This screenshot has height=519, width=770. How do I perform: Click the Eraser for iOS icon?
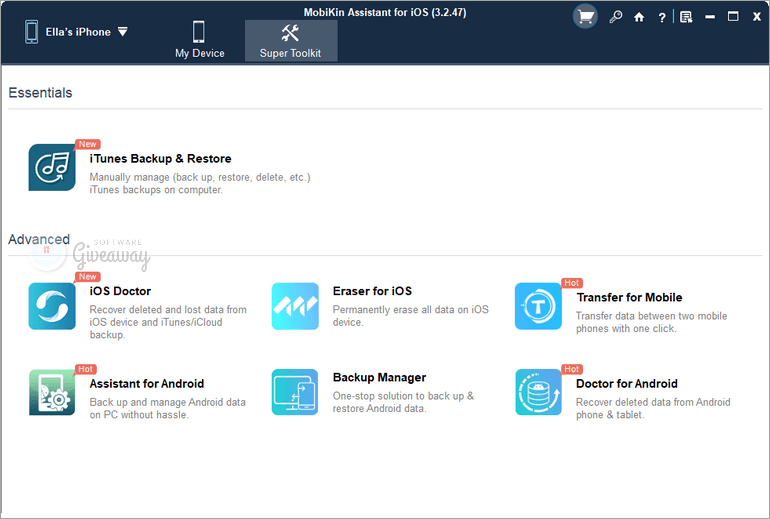[x=295, y=306]
